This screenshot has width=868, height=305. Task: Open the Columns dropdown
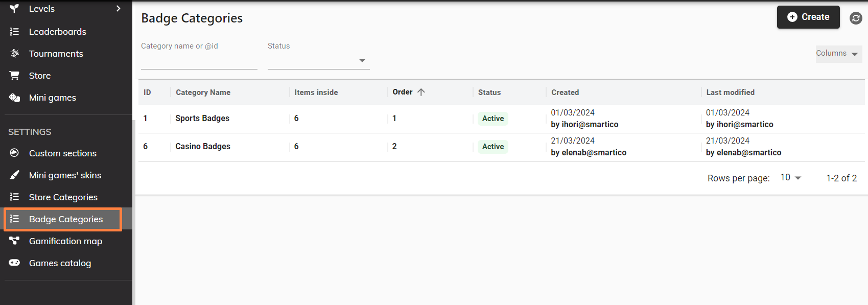[838, 54]
